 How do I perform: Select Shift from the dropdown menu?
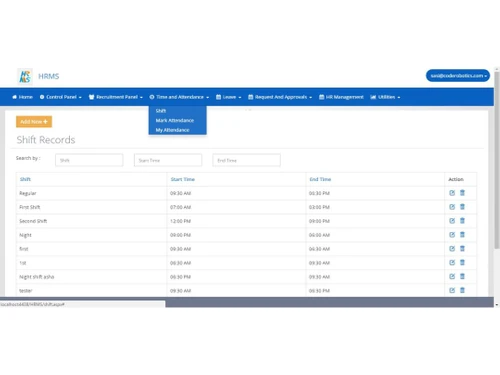[x=161, y=111]
